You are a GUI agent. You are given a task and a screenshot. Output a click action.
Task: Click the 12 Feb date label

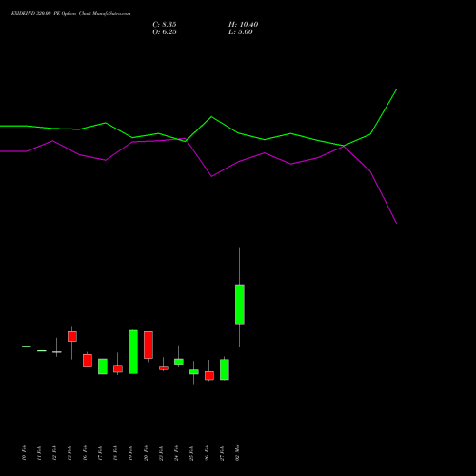click(54, 452)
